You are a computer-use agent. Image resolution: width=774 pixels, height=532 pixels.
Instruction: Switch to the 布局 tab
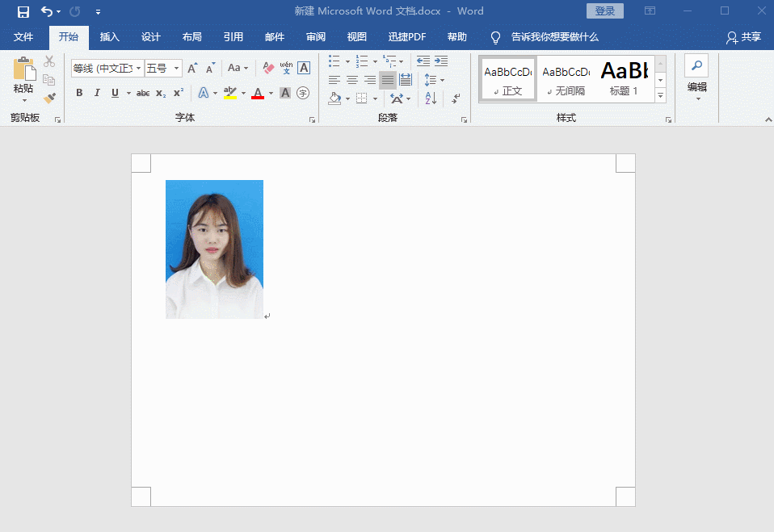coord(192,37)
